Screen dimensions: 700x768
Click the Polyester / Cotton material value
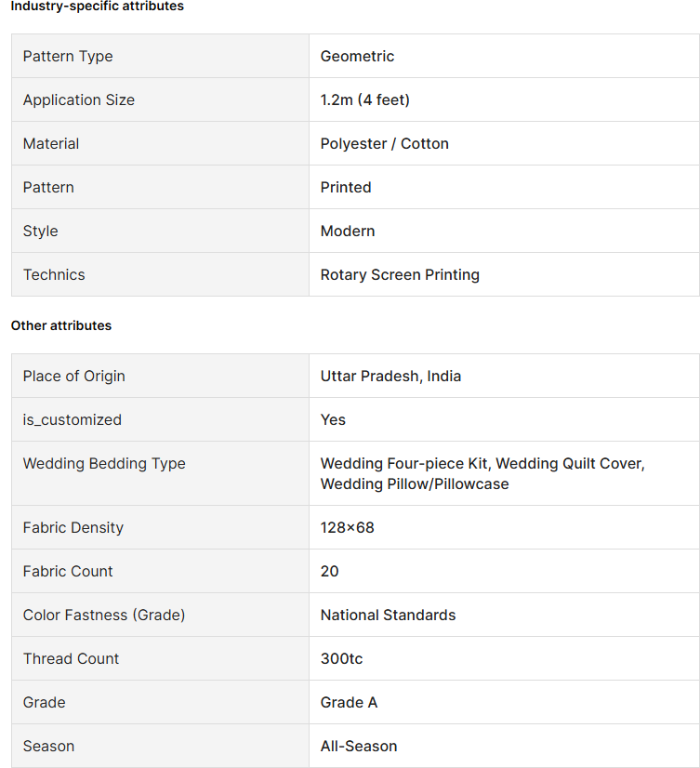385,143
